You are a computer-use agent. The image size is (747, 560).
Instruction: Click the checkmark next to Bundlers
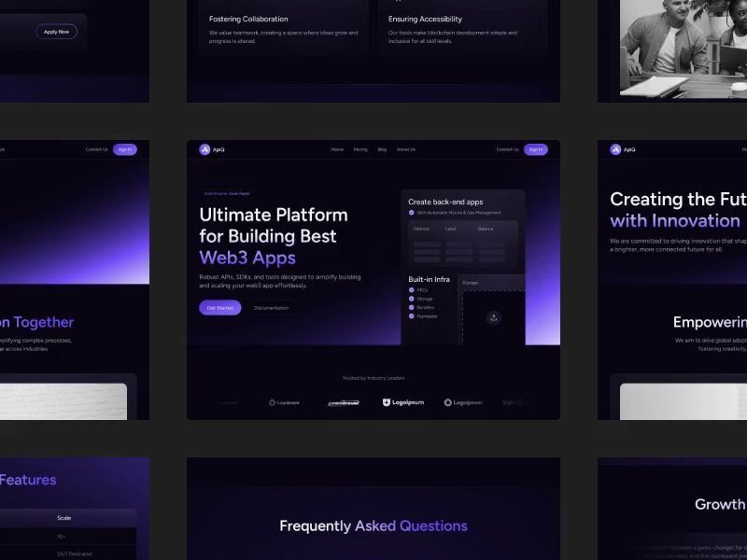pyautogui.click(x=411, y=307)
